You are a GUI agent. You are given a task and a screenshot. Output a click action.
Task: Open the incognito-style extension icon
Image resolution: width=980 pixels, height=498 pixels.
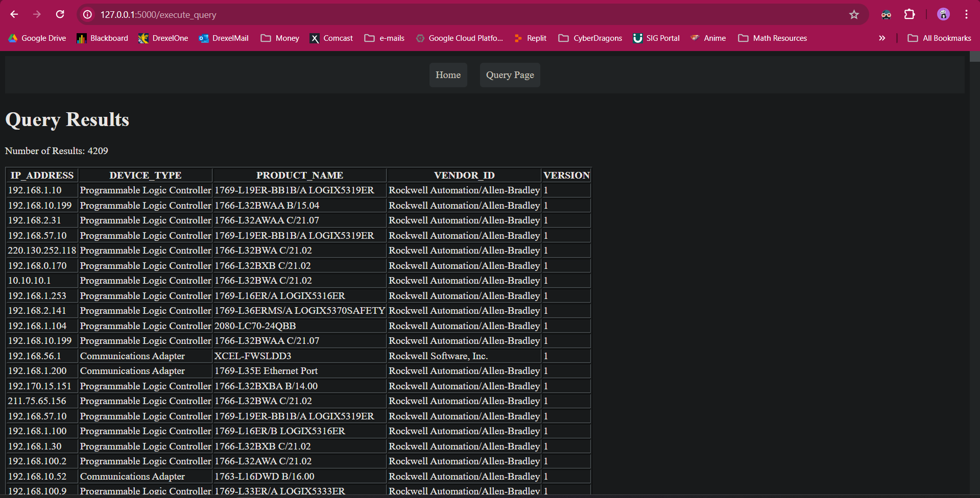886,15
